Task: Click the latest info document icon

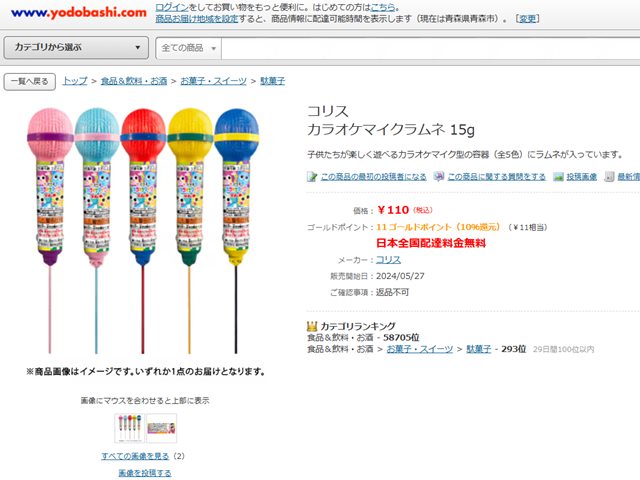Action: click(x=609, y=177)
